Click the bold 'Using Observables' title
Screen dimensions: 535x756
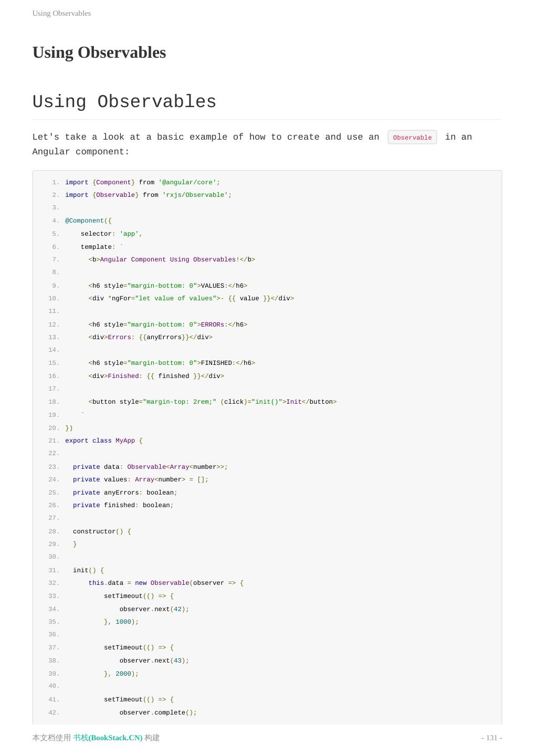click(99, 52)
